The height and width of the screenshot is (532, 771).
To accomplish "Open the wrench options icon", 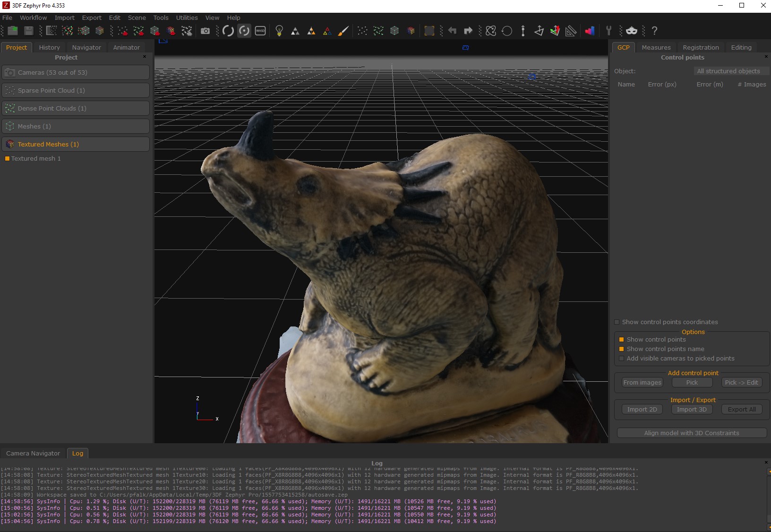I will point(608,31).
